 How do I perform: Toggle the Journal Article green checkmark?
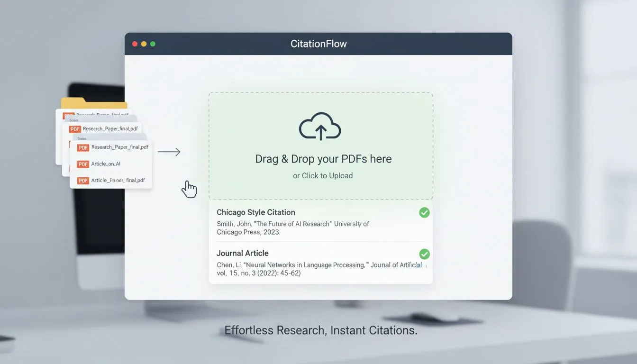tap(424, 254)
